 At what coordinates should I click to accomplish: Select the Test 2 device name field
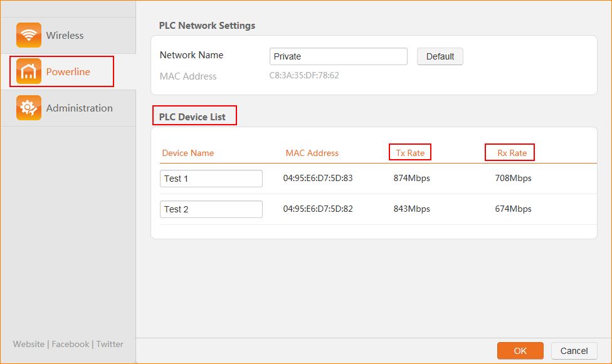point(211,209)
